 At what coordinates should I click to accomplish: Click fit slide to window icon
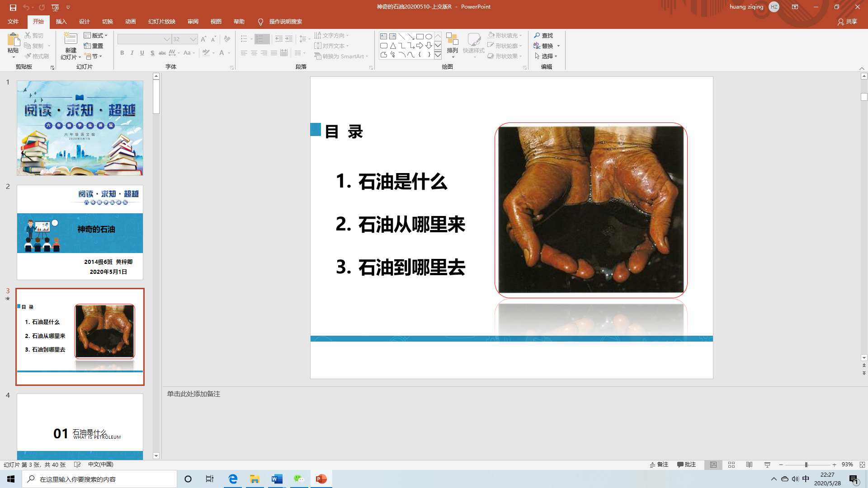(862, 465)
